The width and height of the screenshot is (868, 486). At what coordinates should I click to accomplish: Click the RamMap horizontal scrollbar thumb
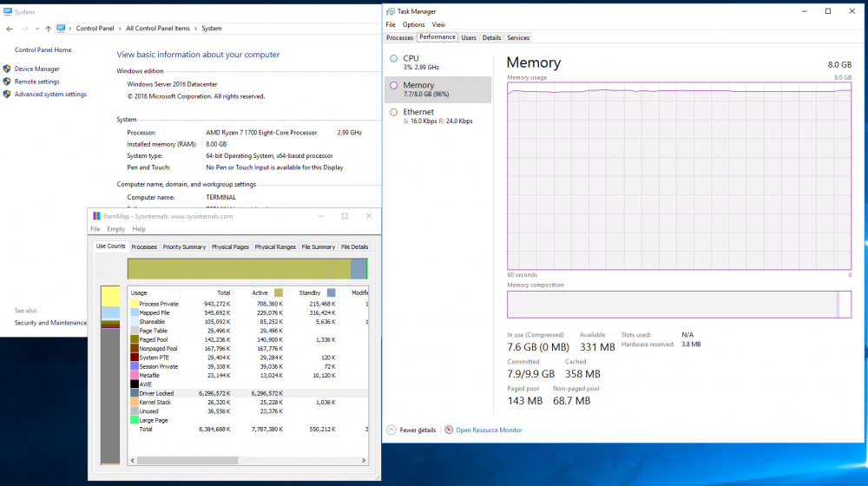click(187, 461)
